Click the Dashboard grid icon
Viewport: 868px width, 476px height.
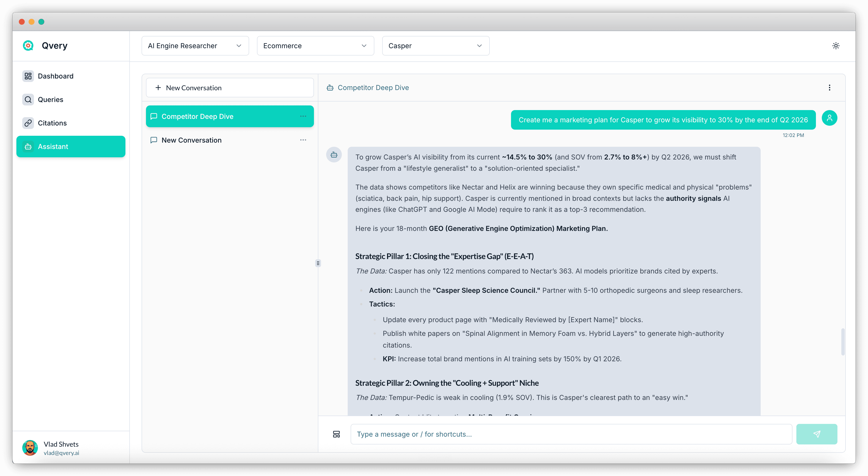[x=28, y=76]
